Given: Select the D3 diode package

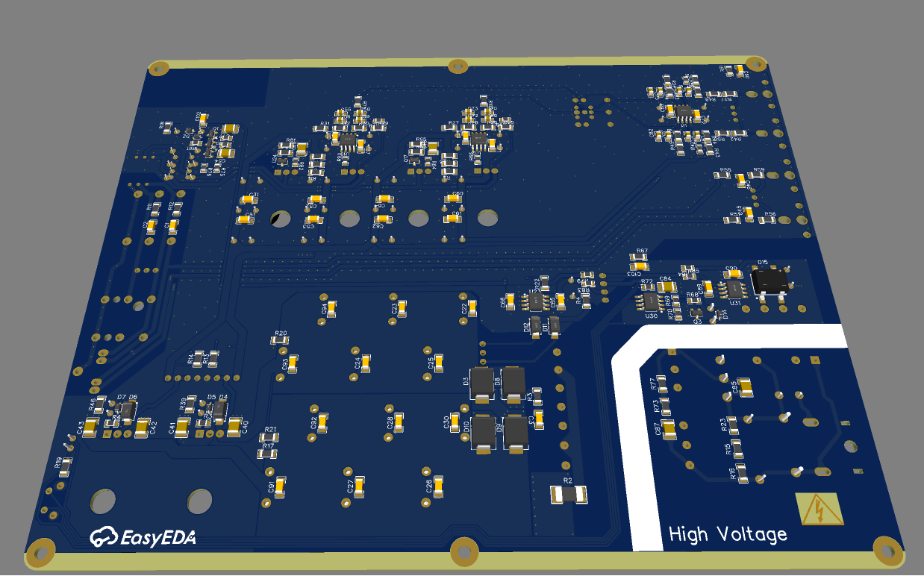Looking at the screenshot, I should [x=481, y=383].
